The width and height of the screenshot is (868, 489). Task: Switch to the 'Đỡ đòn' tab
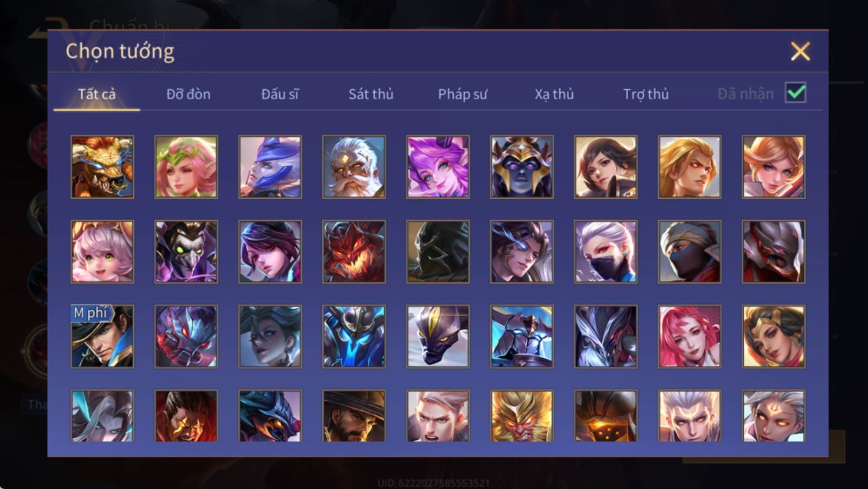[188, 94]
